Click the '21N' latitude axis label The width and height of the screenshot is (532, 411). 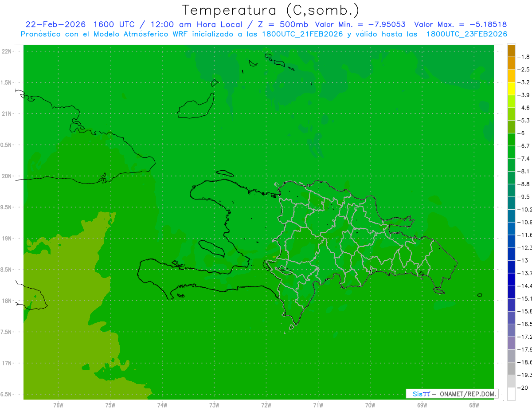[8, 114]
